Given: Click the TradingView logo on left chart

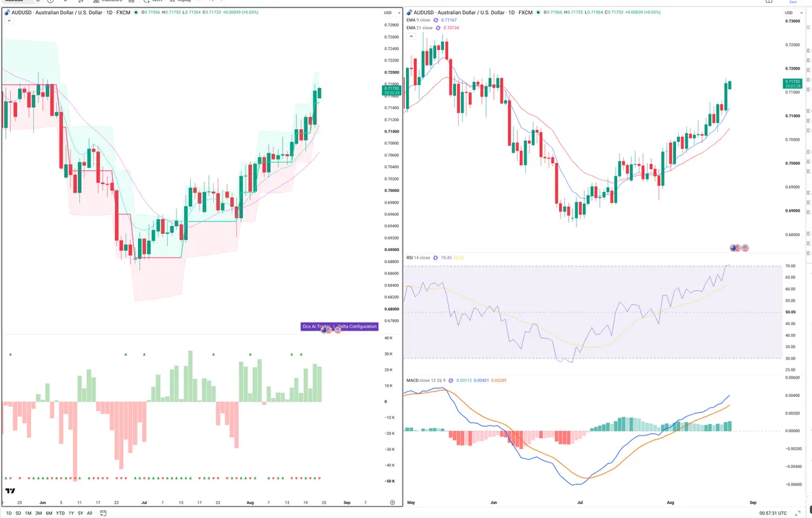Looking at the screenshot, I should tap(10, 492).
